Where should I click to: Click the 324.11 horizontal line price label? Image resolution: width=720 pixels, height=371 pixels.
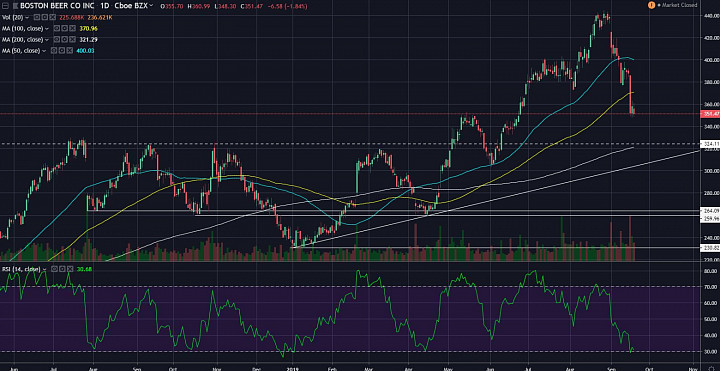point(709,144)
